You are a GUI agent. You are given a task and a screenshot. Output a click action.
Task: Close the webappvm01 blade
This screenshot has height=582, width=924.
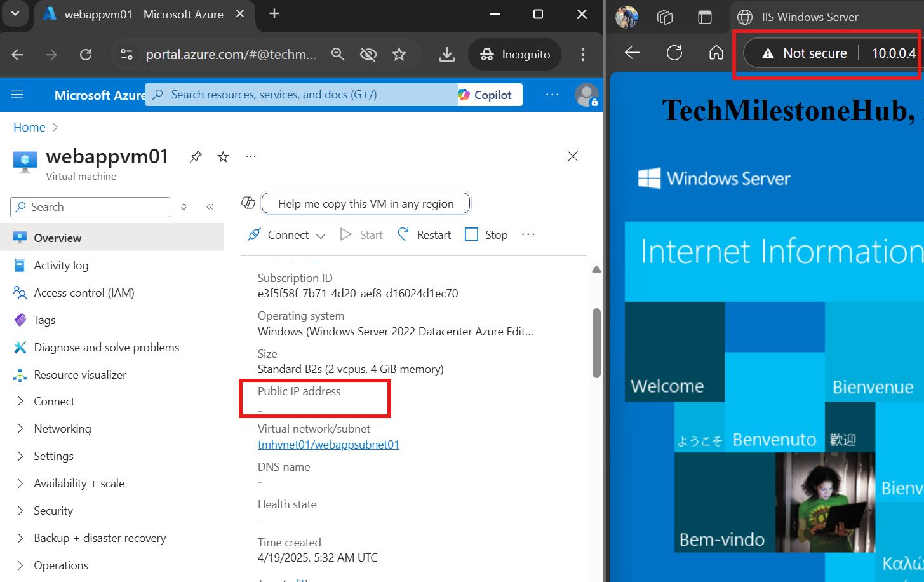[x=573, y=156]
